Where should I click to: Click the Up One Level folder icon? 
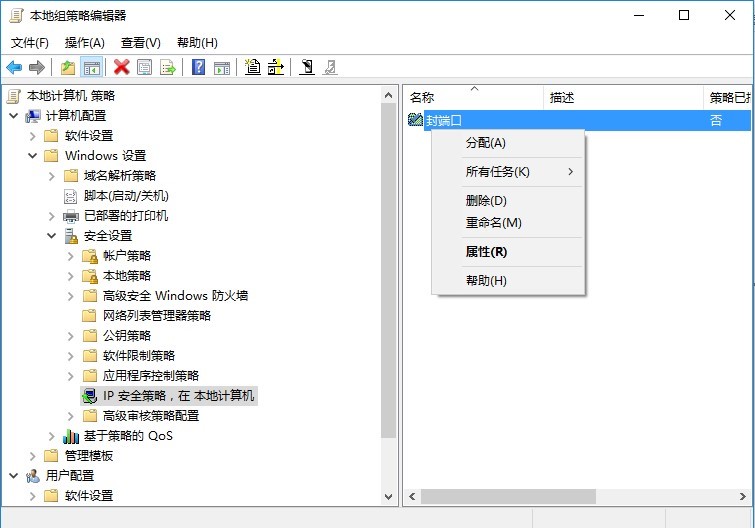point(68,68)
